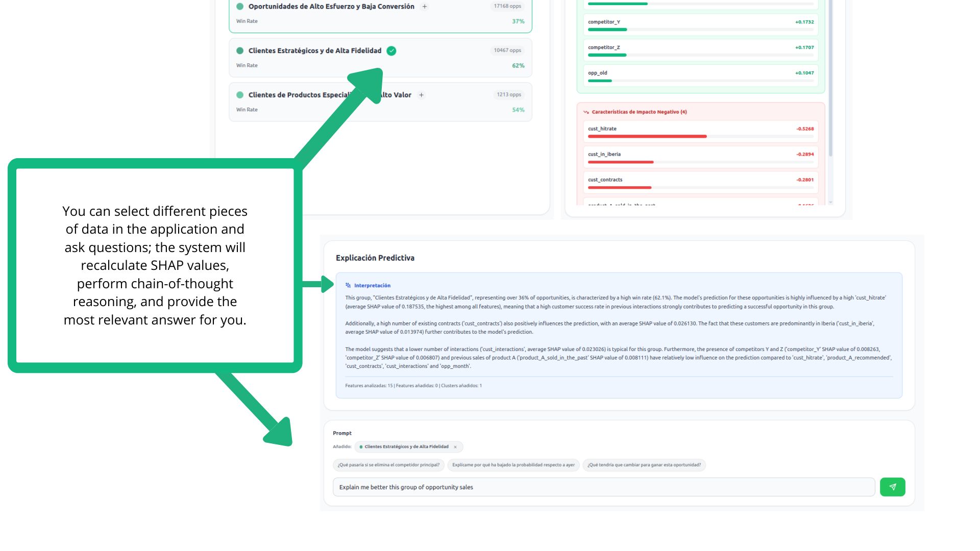The image size is (980, 551).
Task: Click the competitor_Z feature row
Action: (x=700, y=50)
